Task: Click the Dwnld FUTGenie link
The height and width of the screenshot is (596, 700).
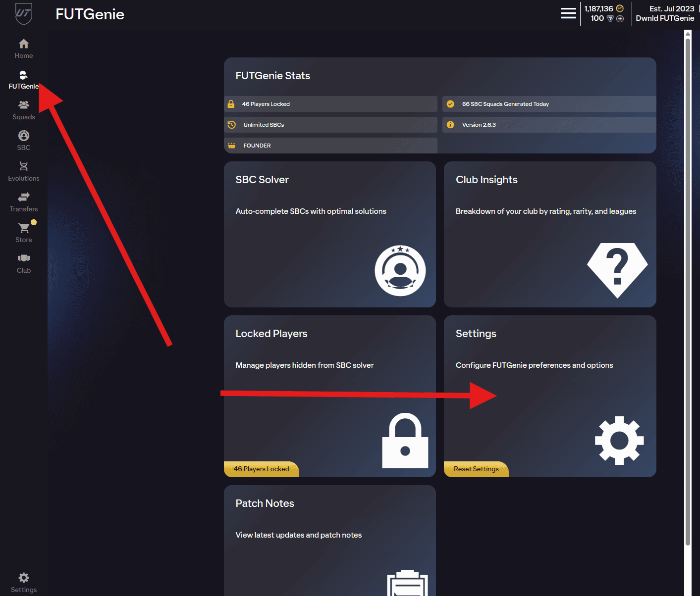Action: click(665, 18)
